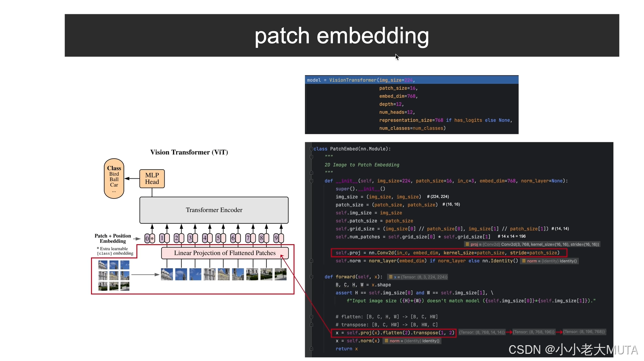644x361 pixels.
Task: Click the 'super().__init__()' line
Action: point(360,189)
